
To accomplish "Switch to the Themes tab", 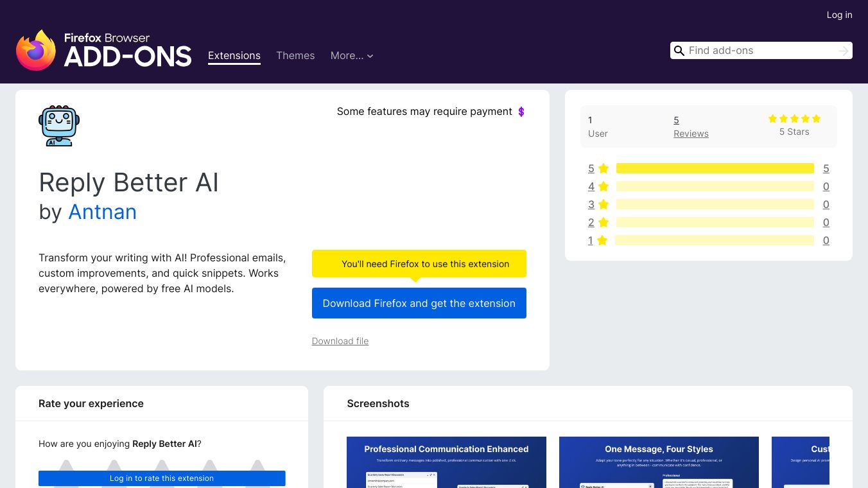I will [295, 56].
